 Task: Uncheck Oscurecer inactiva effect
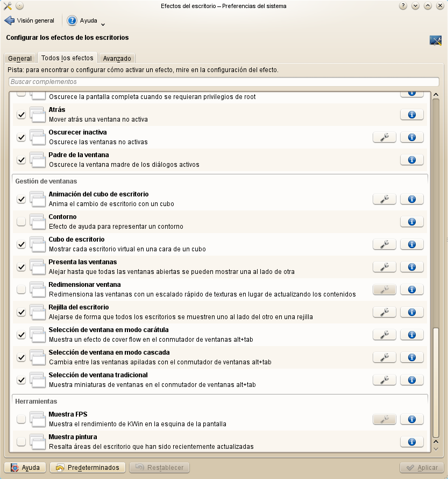point(21,137)
